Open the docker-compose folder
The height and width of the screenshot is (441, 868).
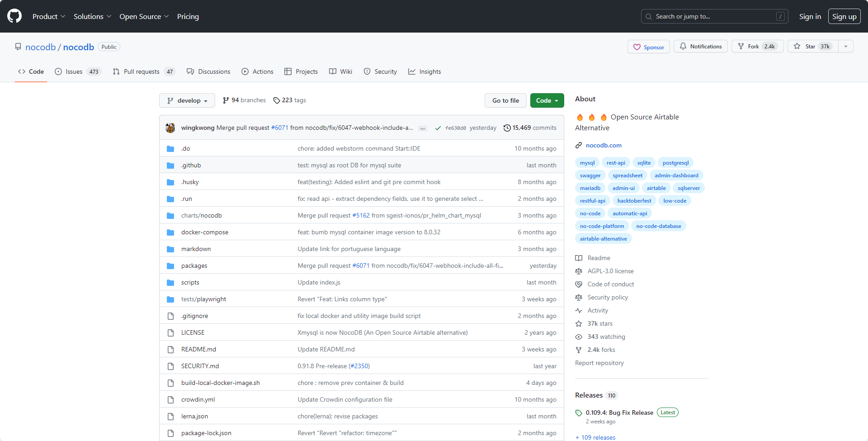(205, 232)
